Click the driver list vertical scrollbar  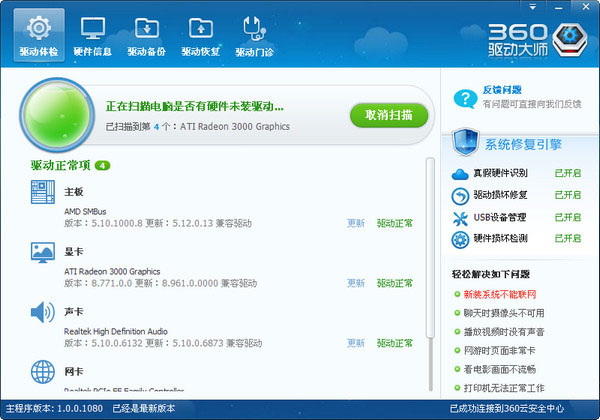pos(430,248)
